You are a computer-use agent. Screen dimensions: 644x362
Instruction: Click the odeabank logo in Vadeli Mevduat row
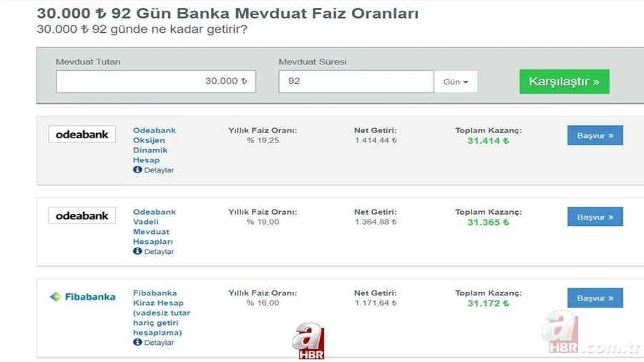[82, 215]
